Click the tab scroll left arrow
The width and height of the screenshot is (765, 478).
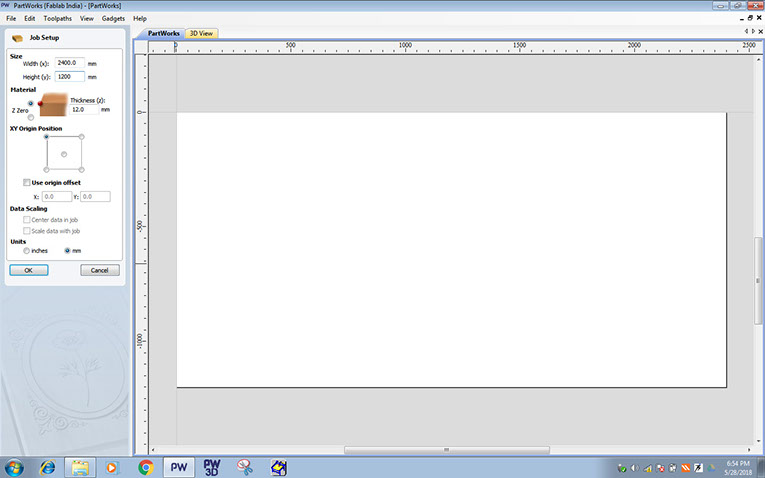(746, 31)
